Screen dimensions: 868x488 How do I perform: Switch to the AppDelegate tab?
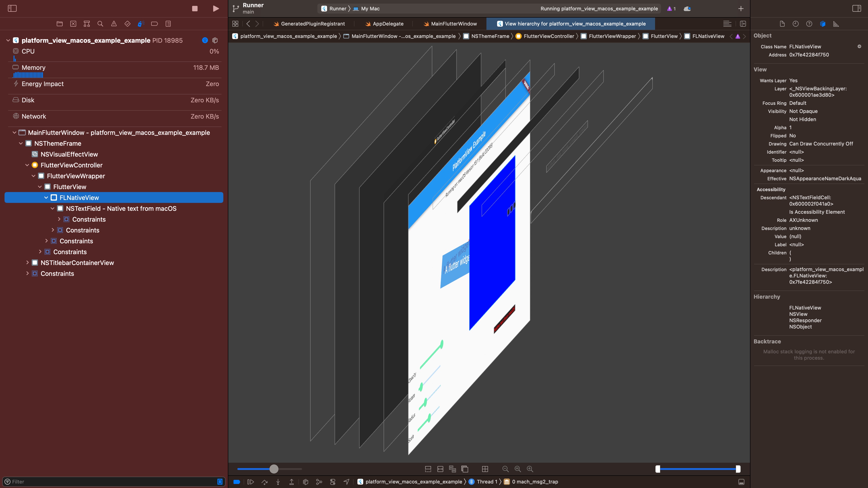[x=388, y=23]
